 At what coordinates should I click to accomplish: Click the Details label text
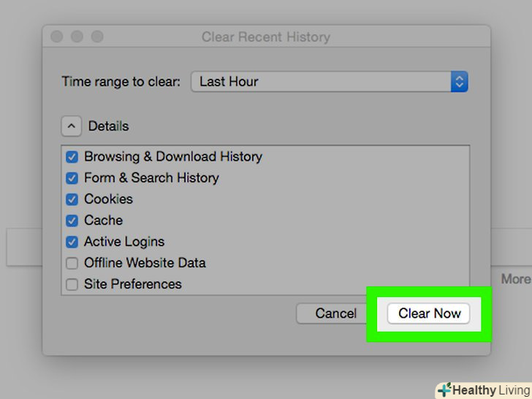pos(108,126)
